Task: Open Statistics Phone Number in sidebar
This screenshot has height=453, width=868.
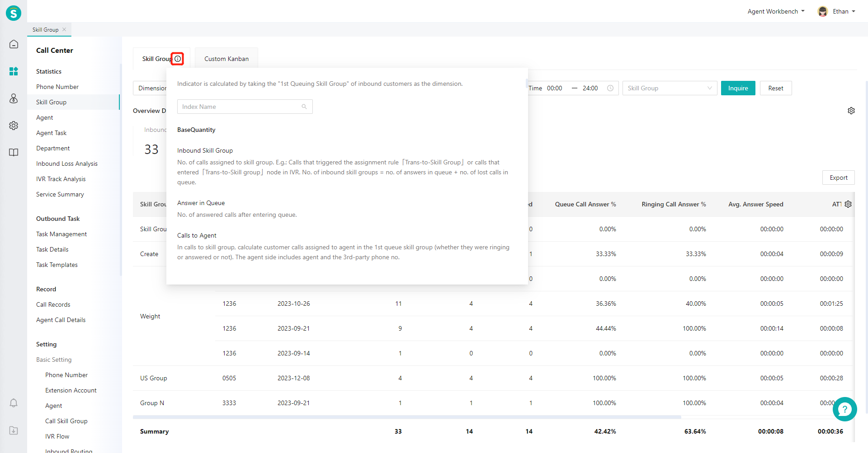Action: click(x=57, y=87)
